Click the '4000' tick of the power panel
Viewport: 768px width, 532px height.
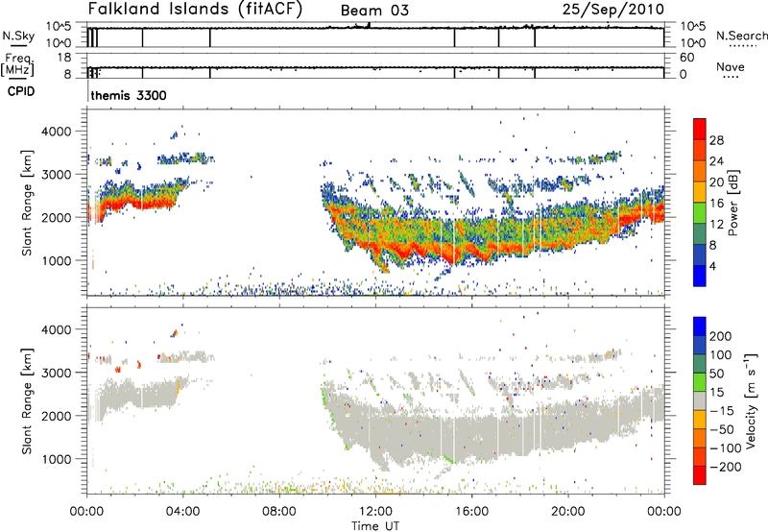point(57,132)
